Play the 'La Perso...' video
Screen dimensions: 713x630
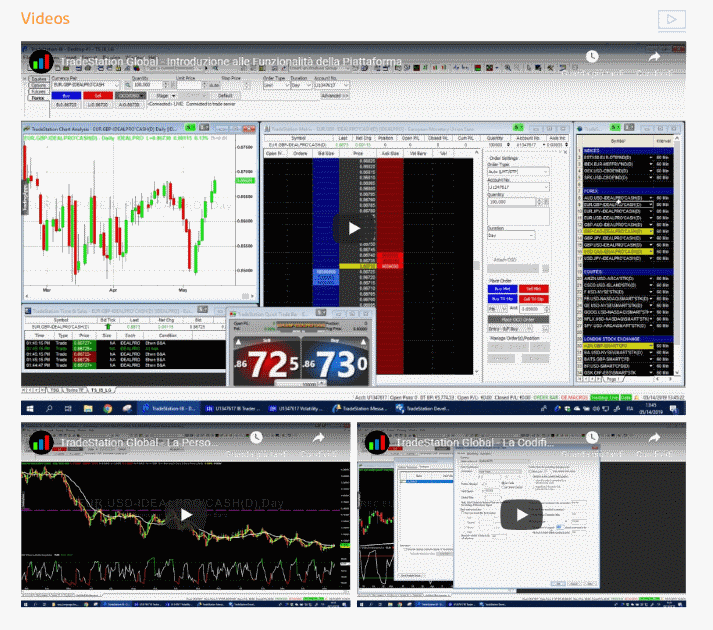point(186,515)
